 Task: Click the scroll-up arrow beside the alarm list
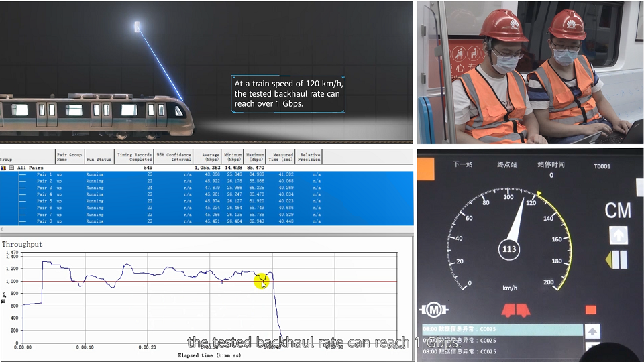pos(593,331)
